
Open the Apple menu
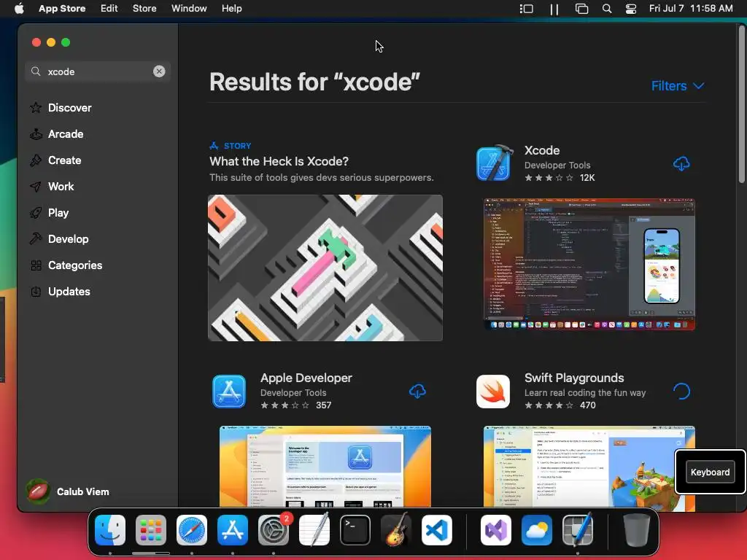click(19, 8)
